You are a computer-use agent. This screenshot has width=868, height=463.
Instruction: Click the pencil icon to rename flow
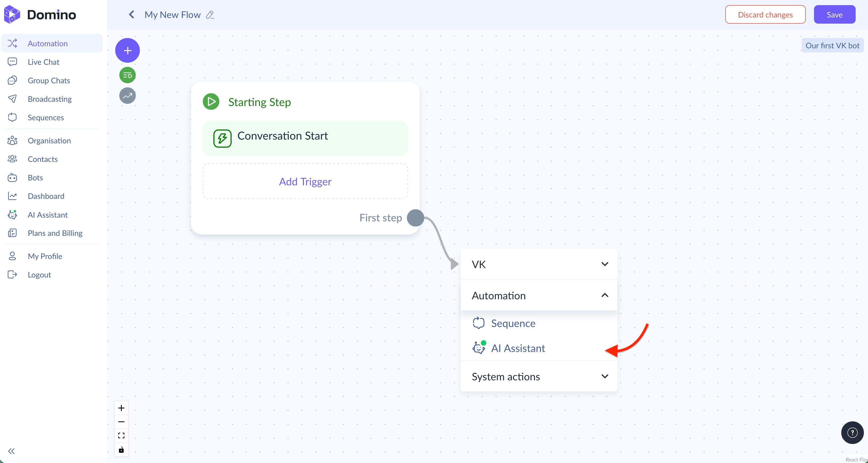(210, 15)
